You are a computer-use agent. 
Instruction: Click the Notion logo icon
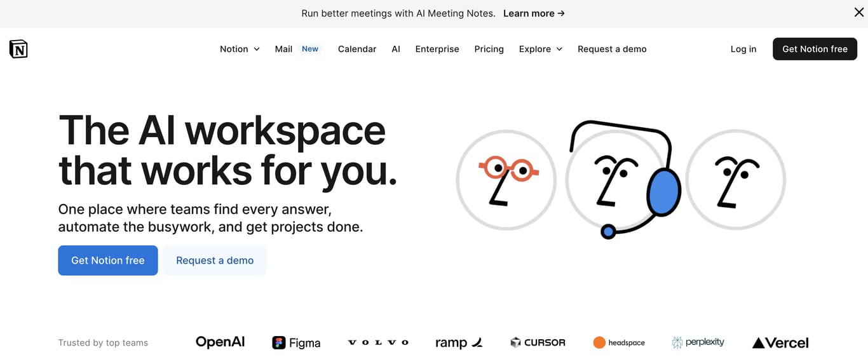click(x=18, y=49)
